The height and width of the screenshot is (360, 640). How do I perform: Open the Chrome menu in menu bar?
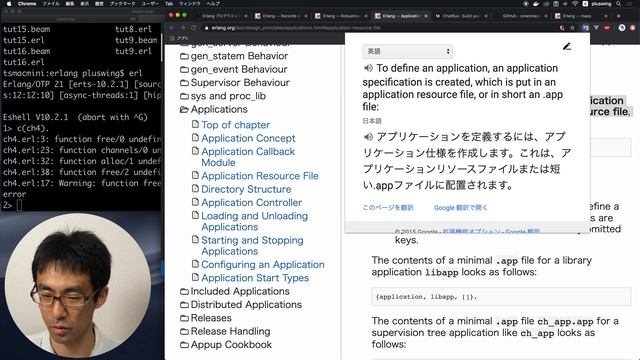[27, 4]
